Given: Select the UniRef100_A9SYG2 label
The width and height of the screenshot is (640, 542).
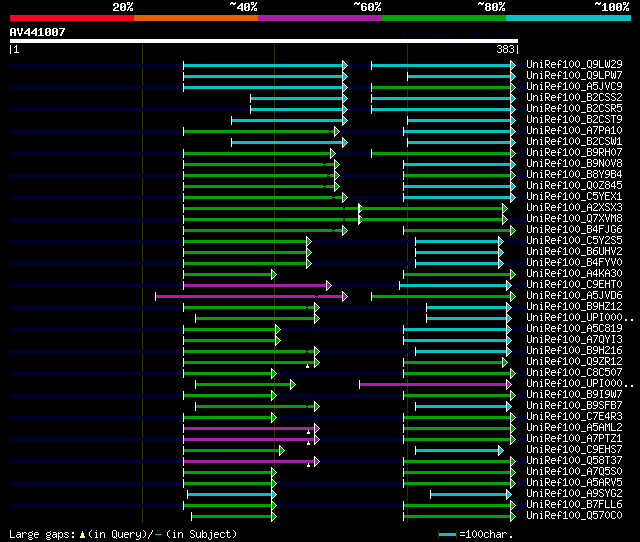Looking at the screenshot, I should pos(574,494).
